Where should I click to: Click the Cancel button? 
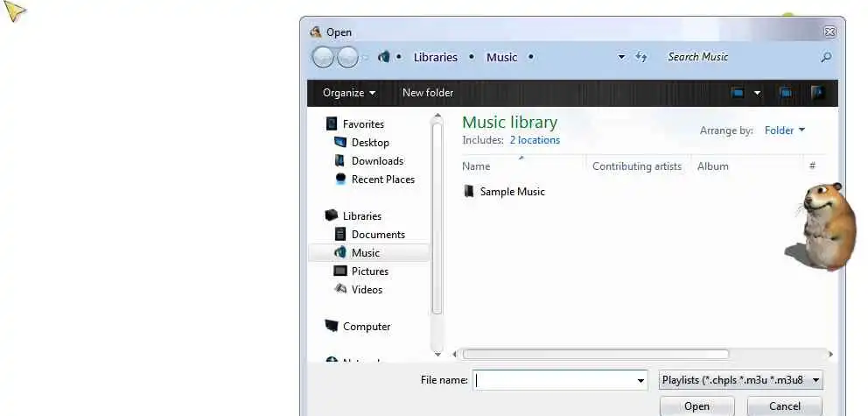pos(784,406)
